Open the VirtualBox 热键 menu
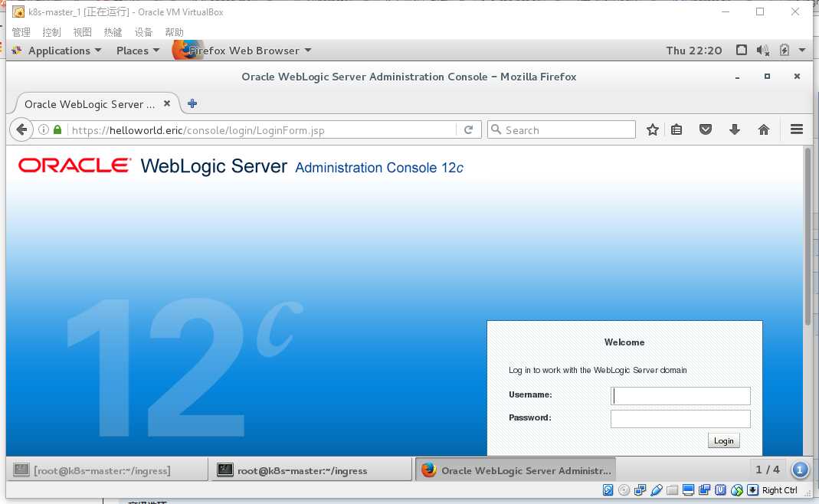Image resolution: width=819 pixels, height=504 pixels. [113, 32]
